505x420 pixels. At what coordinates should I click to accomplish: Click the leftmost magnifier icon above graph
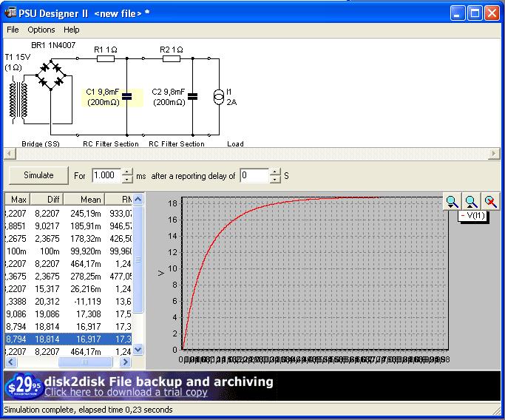[452, 201]
